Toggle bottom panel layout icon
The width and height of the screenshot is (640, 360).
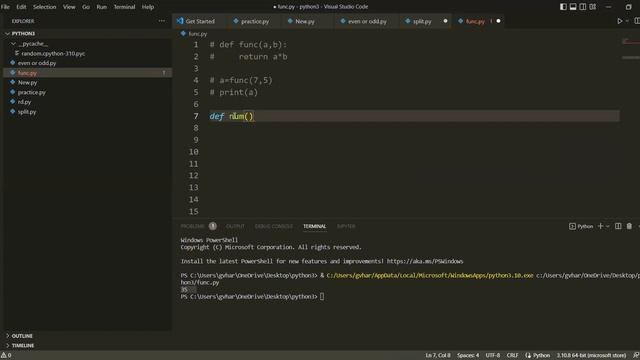[573, 7]
